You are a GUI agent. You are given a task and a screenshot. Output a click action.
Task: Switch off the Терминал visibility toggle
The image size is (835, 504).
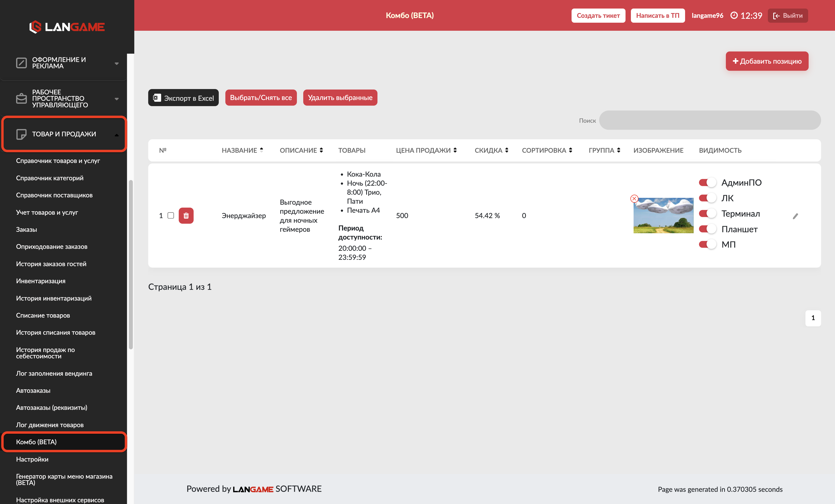(x=707, y=213)
